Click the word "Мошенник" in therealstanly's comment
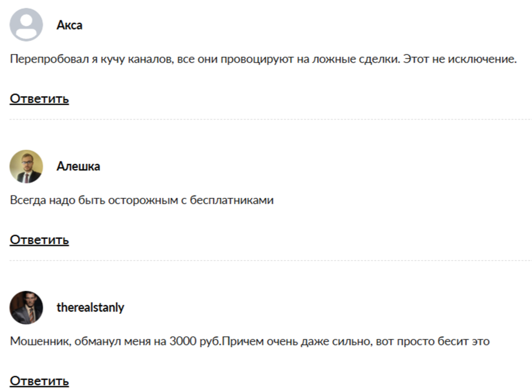532x392 pixels. point(40,341)
